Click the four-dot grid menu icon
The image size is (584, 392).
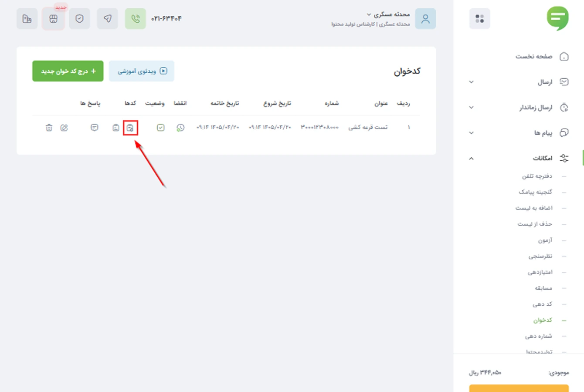click(479, 19)
